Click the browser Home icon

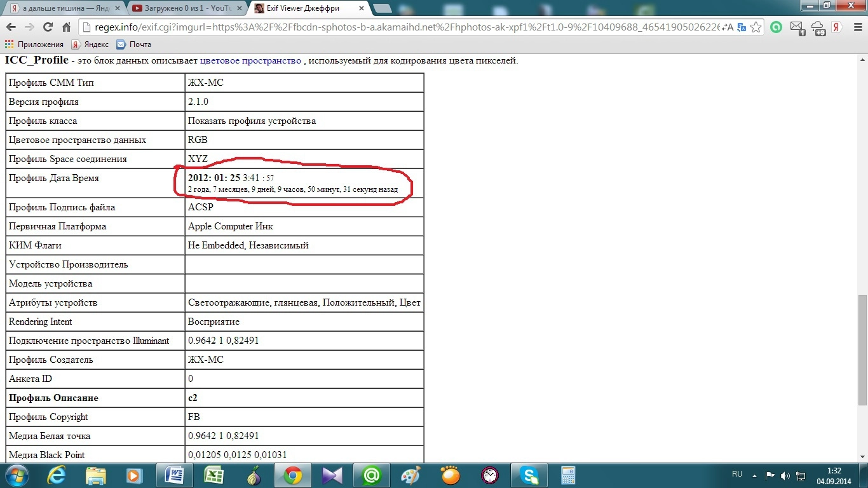(x=66, y=27)
